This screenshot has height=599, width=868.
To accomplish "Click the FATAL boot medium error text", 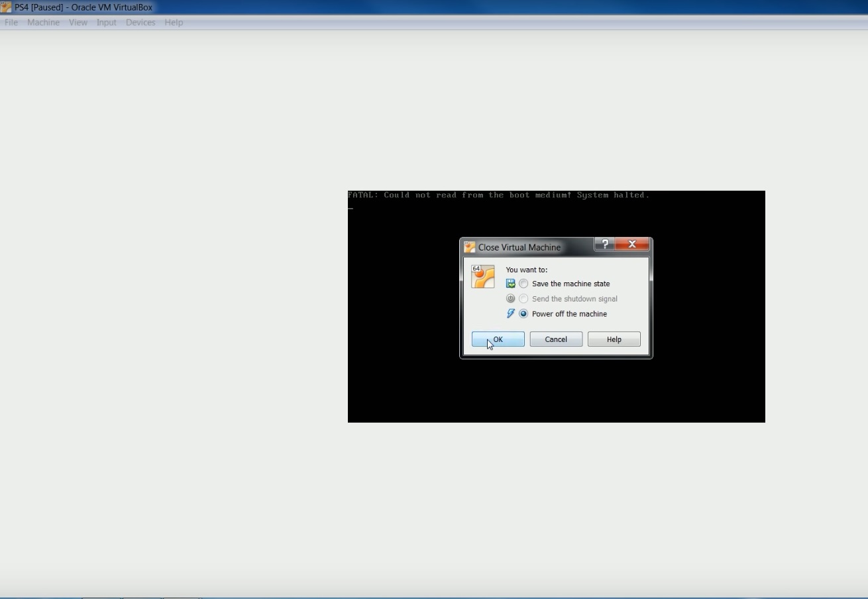I will pyautogui.click(x=498, y=195).
